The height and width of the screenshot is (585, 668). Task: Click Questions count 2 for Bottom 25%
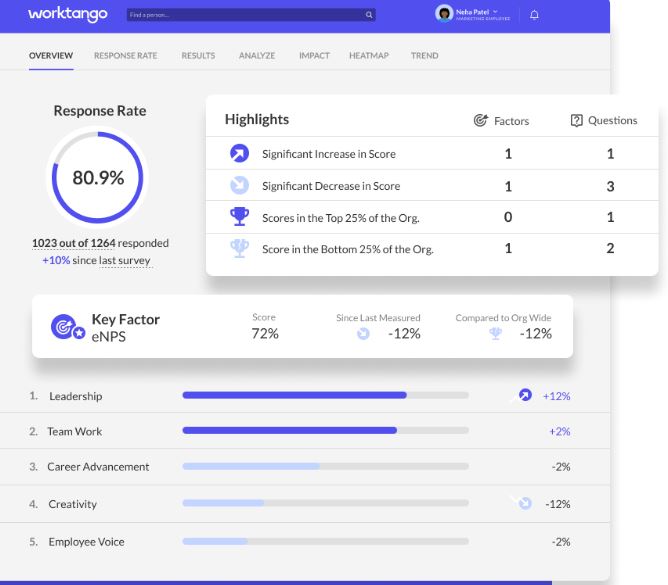[610, 248]
